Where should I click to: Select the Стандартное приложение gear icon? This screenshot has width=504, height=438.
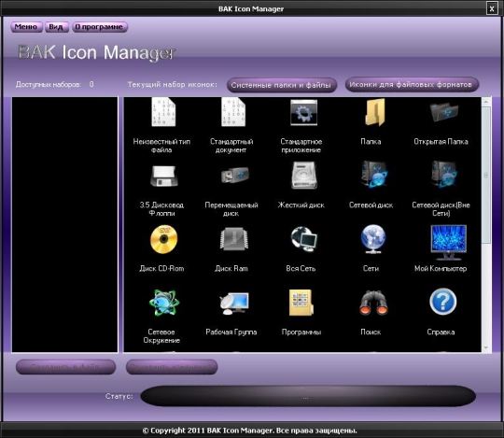(x=303, y=112)
